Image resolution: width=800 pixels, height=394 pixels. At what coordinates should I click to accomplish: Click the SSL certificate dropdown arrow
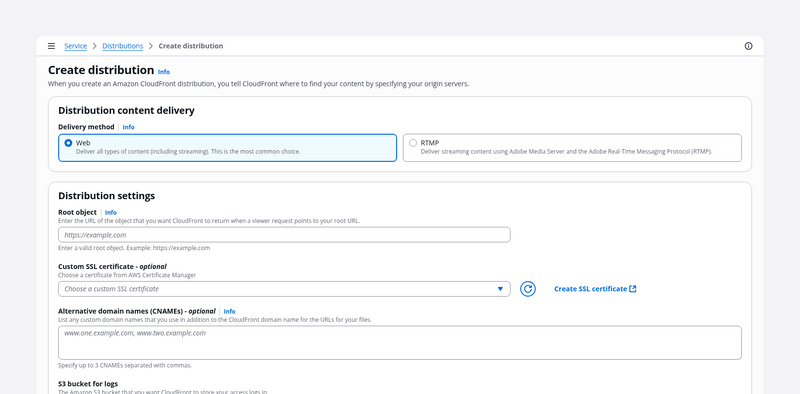pos(500,289)
